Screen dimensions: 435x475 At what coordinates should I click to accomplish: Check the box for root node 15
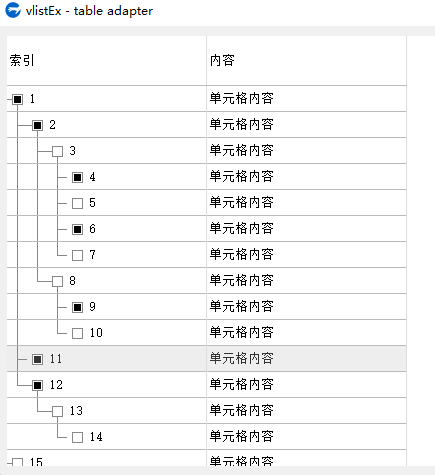18,462
